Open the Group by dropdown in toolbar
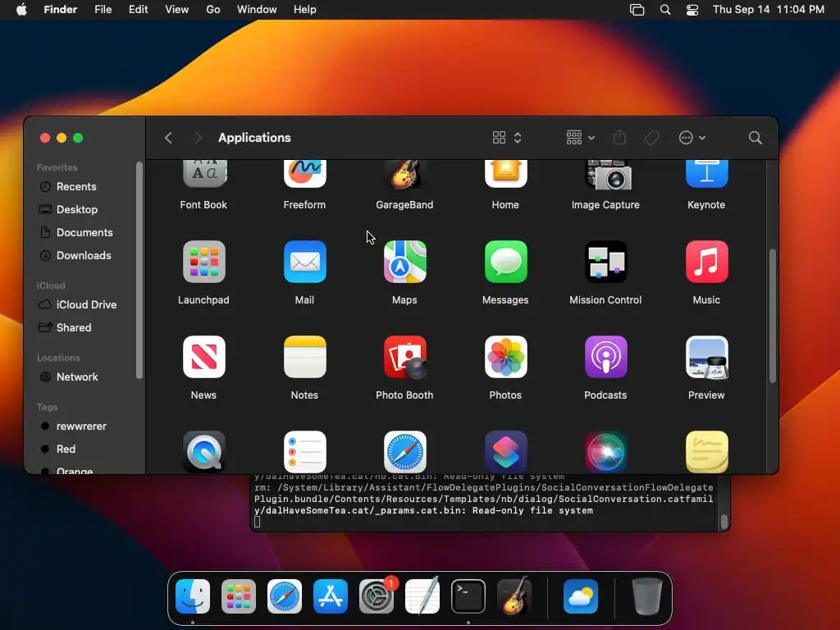Screen dimensions: 840x630 581,138
